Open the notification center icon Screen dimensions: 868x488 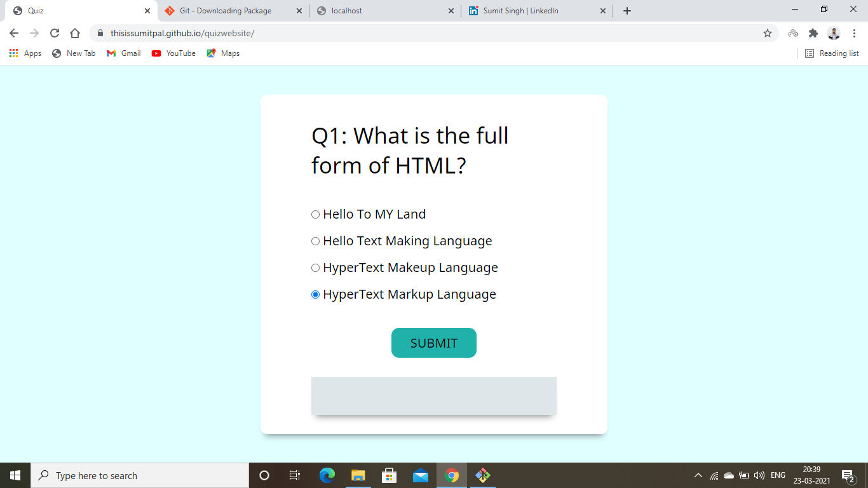click(848, 475)
